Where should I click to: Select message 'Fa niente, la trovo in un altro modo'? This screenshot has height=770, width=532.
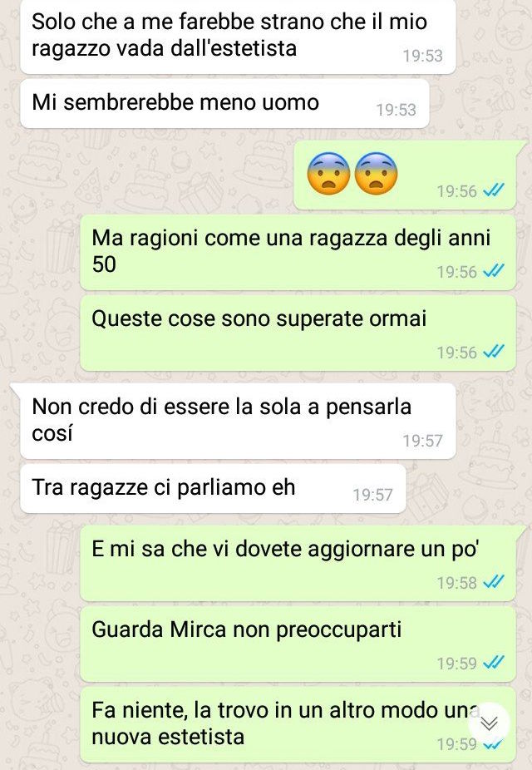click(298, 725)
